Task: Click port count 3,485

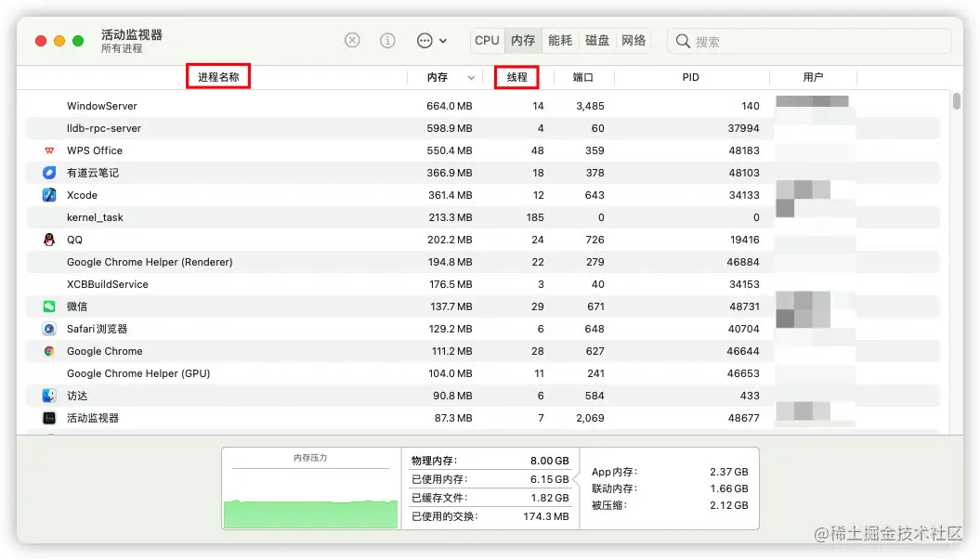Action: [590, 106]
